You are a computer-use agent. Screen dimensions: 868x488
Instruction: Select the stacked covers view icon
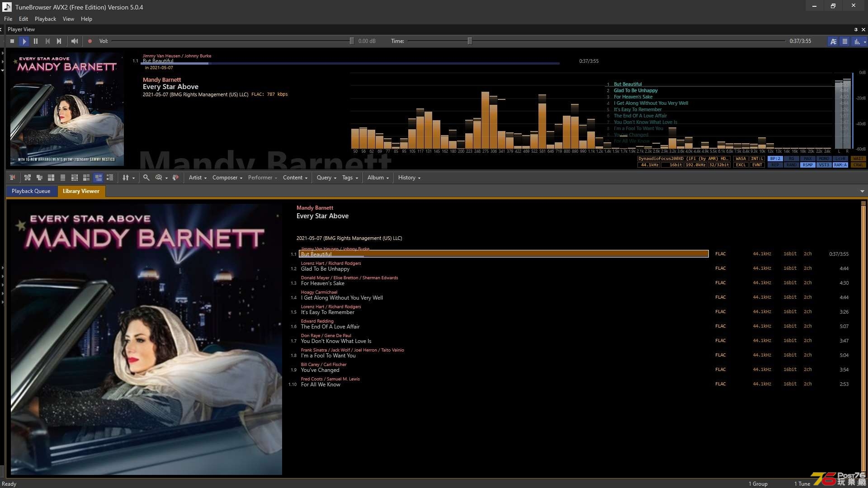click(39, 178)
